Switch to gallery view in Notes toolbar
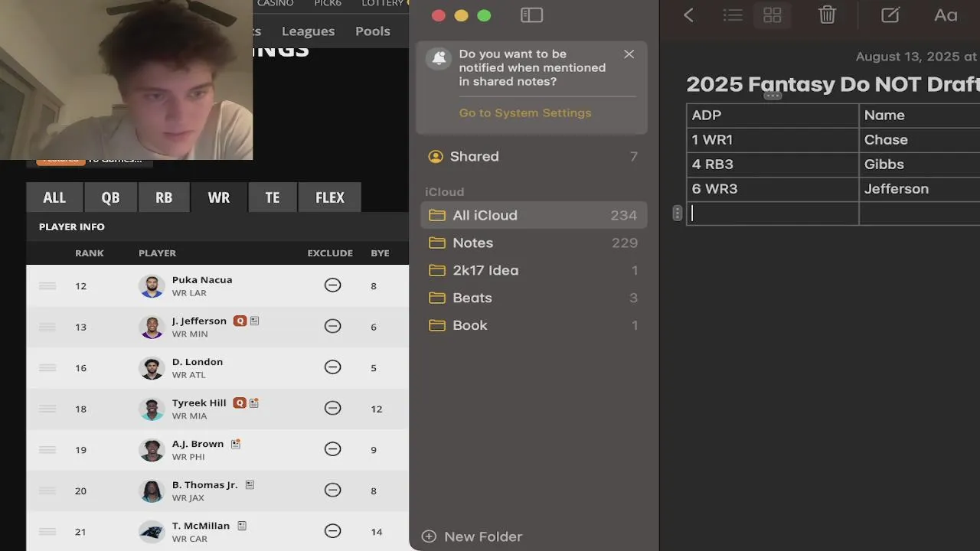 (773, 15)
